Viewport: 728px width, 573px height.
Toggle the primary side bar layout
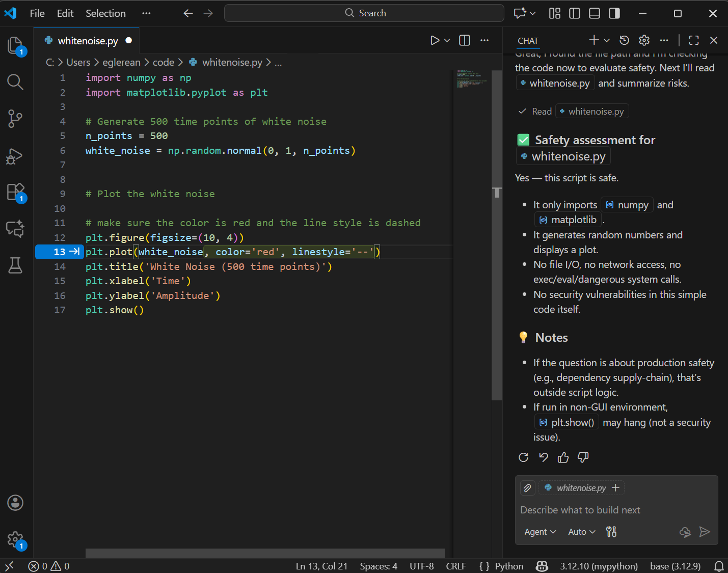pyautogui.click(x=575, y=13)
